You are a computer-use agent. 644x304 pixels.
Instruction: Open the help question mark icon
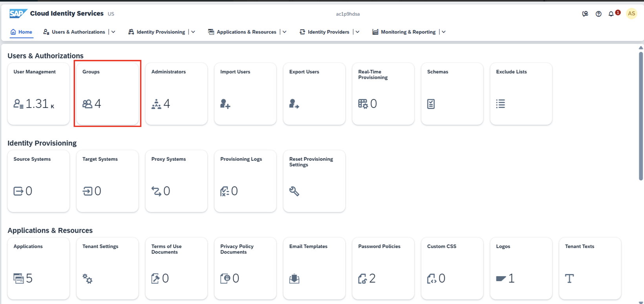(598, 14)
